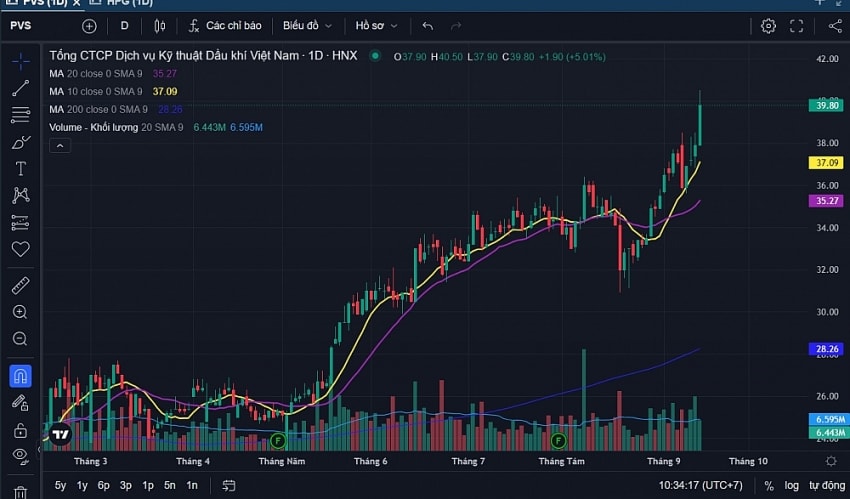Image resolution: width=850 pixels, height=499 pixels.
Task: Open candlestick chart style selector
Action: pyautogui.click(x=159, y=26)
